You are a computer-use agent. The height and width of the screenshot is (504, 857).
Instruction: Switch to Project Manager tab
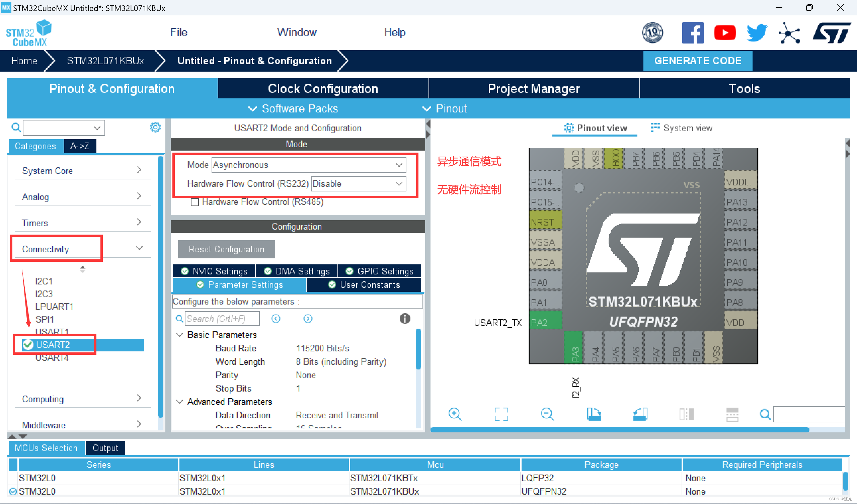(x=534, y=88)
